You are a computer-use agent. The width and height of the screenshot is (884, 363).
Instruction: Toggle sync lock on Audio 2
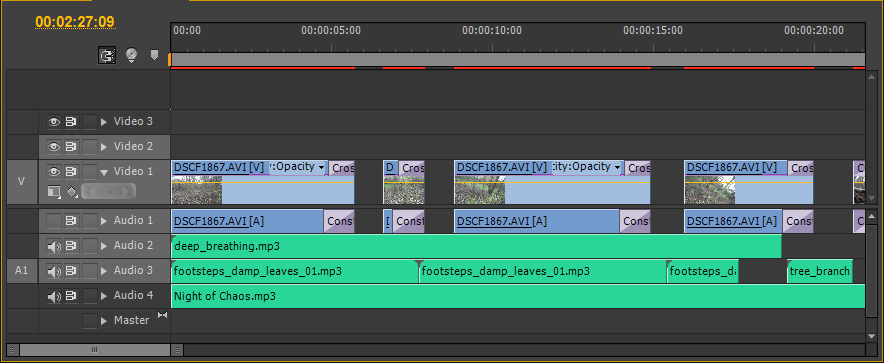tap(71, 246)
